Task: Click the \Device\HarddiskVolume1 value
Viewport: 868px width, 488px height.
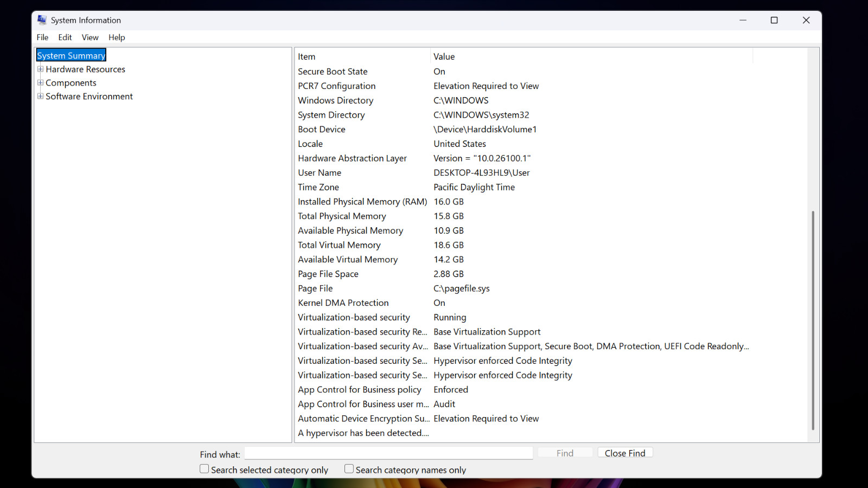Action: (485, 130)
